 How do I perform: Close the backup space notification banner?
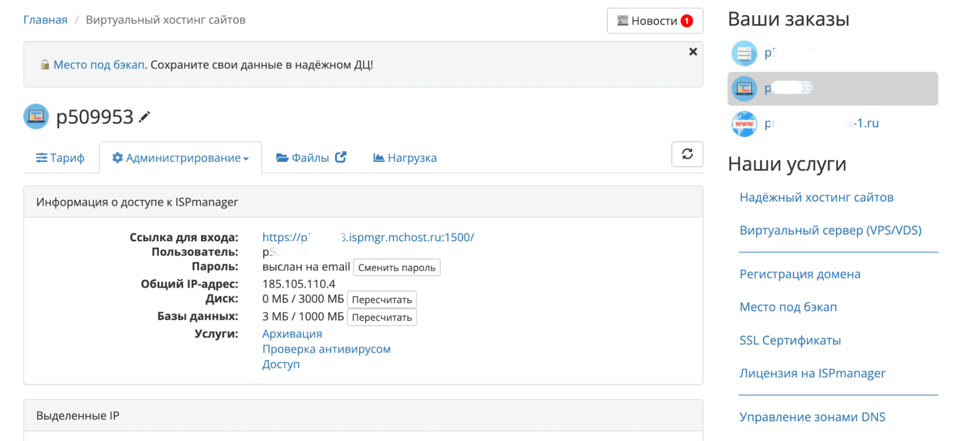coord(693,52)
